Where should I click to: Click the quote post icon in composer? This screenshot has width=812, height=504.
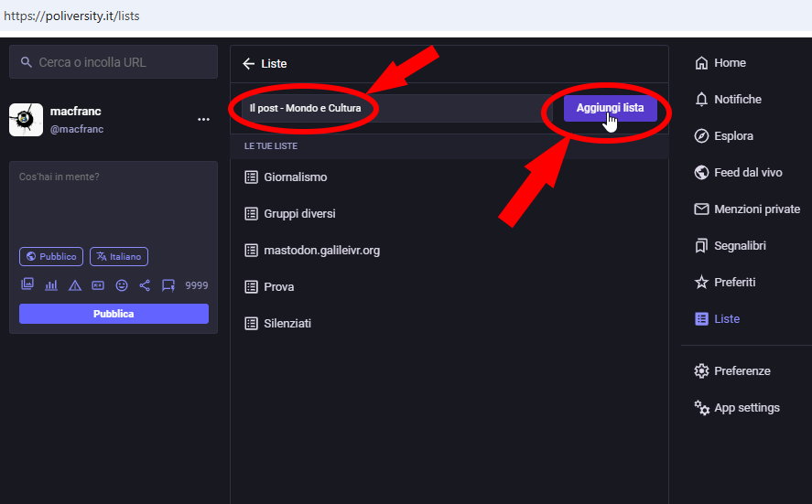(x=168, y=285)
